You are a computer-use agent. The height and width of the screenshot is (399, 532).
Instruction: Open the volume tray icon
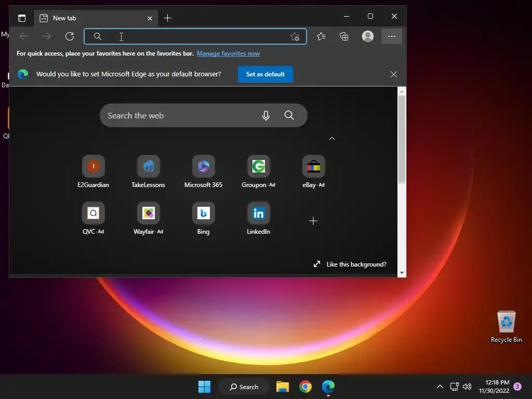(x=467, y=387)
